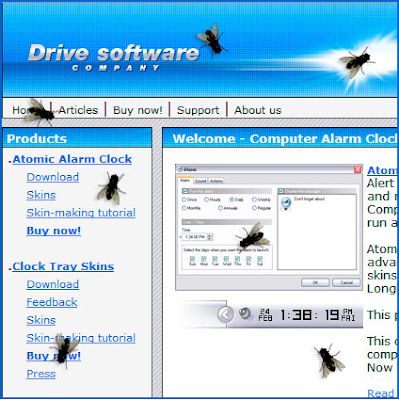This screenshot has height=400, width=399.
Task: Select the Daily radio button
Action: [232, 199]
